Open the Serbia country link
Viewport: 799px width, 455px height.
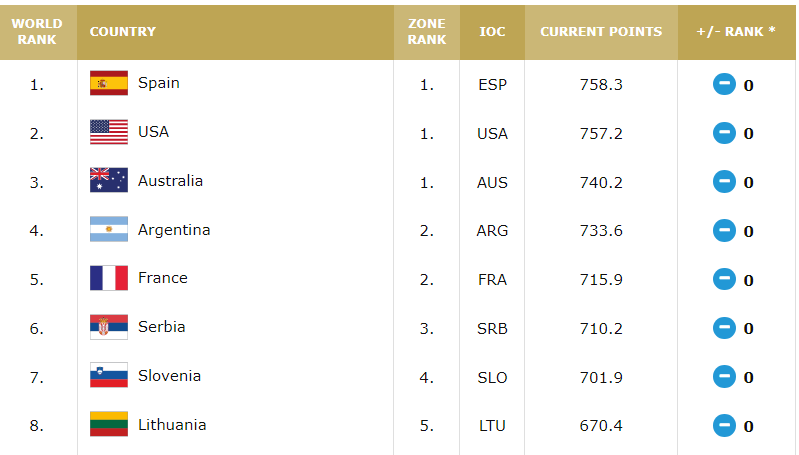162,327
